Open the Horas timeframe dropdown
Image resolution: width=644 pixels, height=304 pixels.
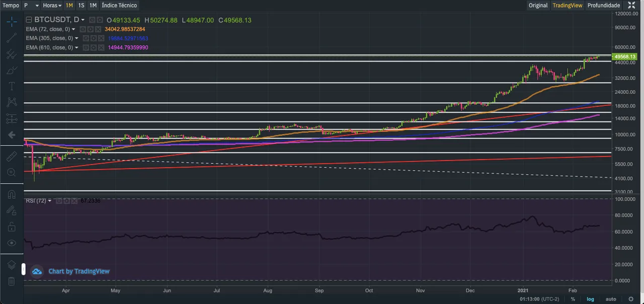(52, 5)
